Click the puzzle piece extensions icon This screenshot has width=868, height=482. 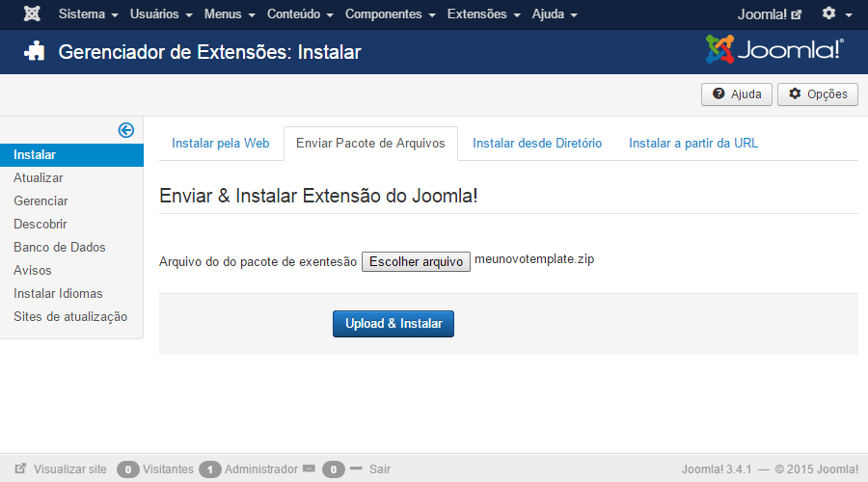[35, 51]
